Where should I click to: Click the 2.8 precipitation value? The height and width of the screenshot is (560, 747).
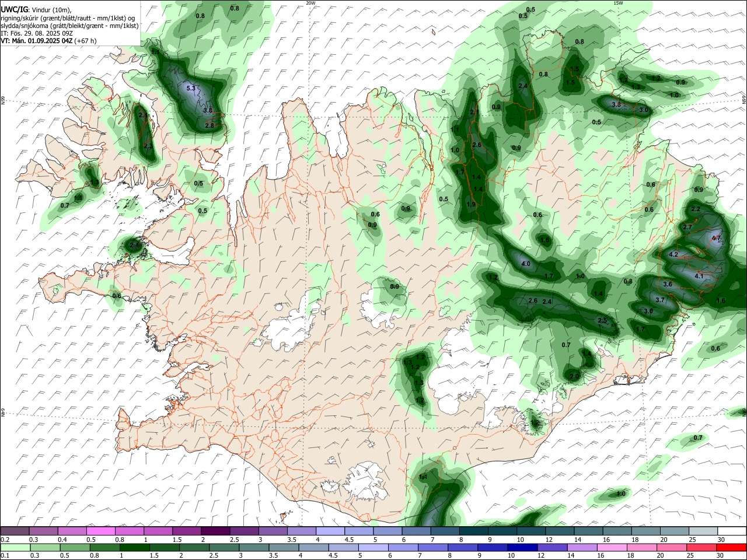click(x=210, y=125)
